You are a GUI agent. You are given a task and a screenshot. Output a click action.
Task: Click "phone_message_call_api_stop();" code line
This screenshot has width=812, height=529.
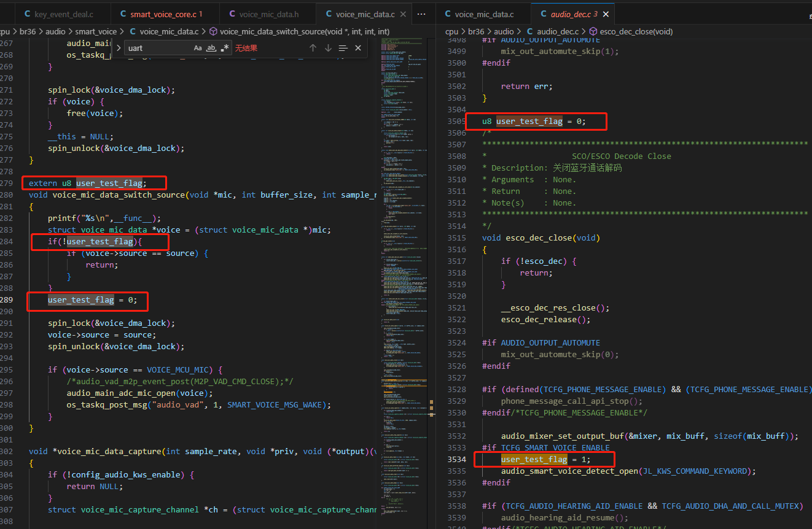(x=571, y=401)
